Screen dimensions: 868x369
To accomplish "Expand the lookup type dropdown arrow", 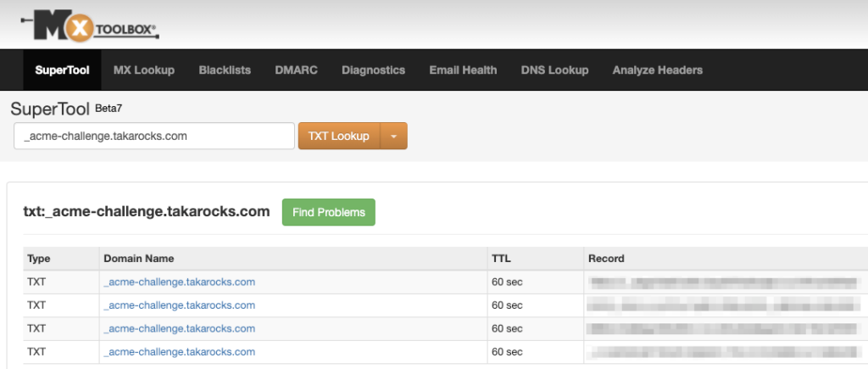I will point(393,136).
